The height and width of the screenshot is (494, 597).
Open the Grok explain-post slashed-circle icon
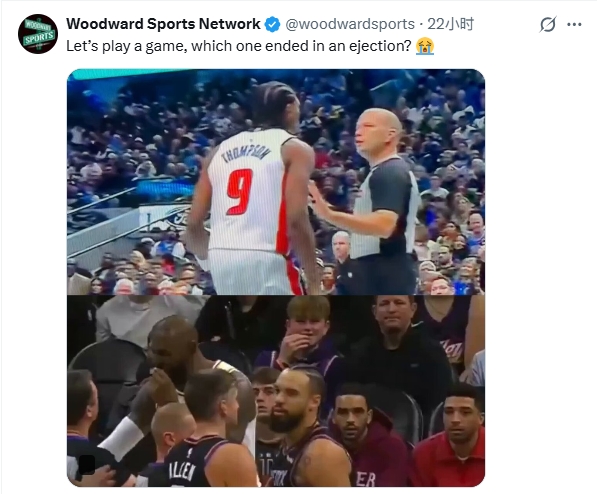pyautogui.click(x=548, y=25)
